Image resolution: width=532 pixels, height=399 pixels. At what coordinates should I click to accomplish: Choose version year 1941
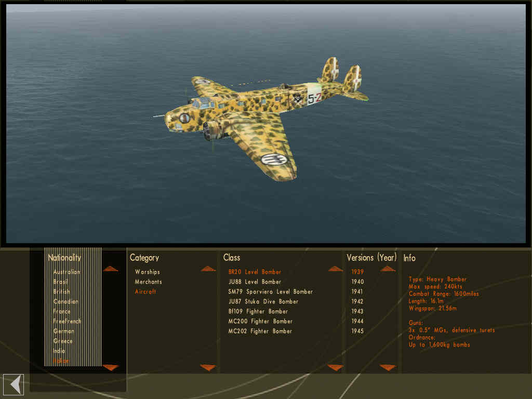pos(357,292)
